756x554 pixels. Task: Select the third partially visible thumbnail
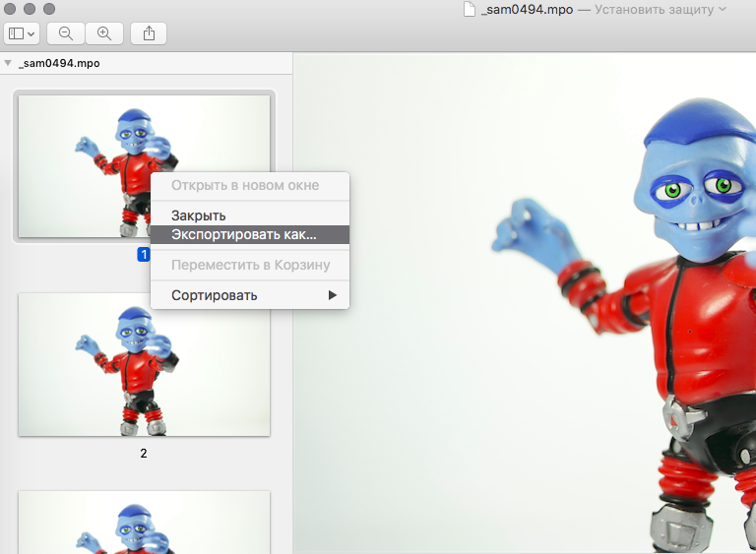coord(144,523)
